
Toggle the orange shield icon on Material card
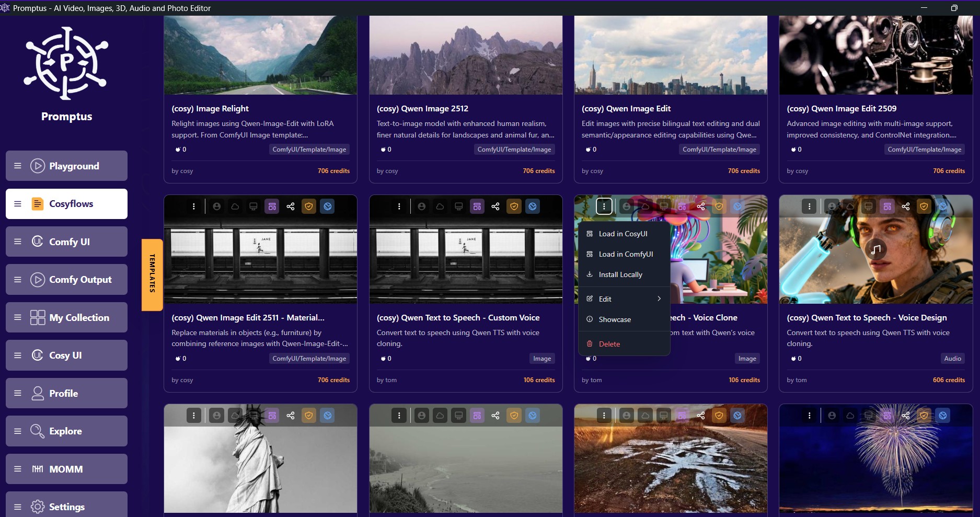point(309,206)
